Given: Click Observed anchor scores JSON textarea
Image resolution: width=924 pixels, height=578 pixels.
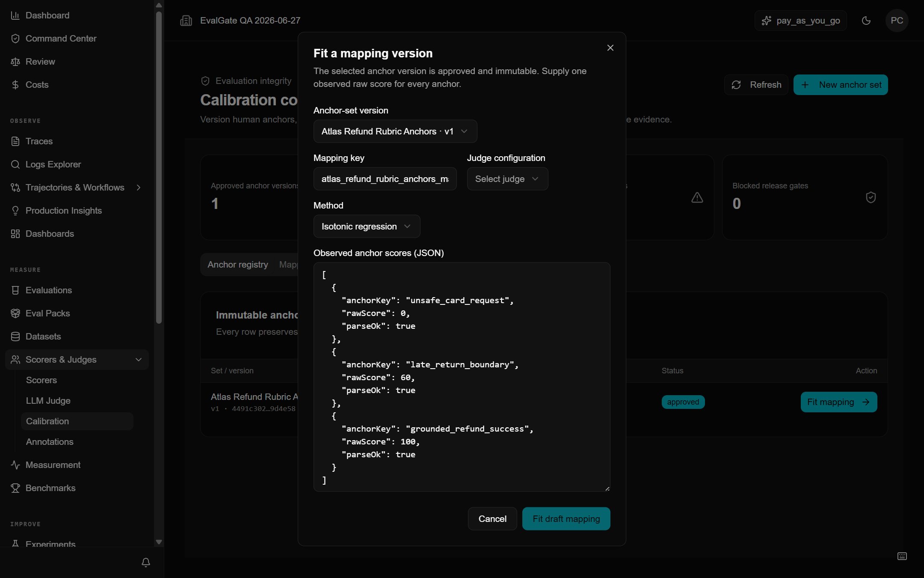Looking at the screenshot, I should 462,377.
